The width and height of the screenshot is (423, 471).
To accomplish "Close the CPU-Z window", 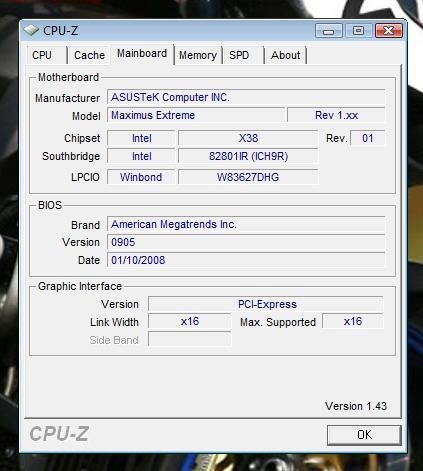I will click(389, 31).
